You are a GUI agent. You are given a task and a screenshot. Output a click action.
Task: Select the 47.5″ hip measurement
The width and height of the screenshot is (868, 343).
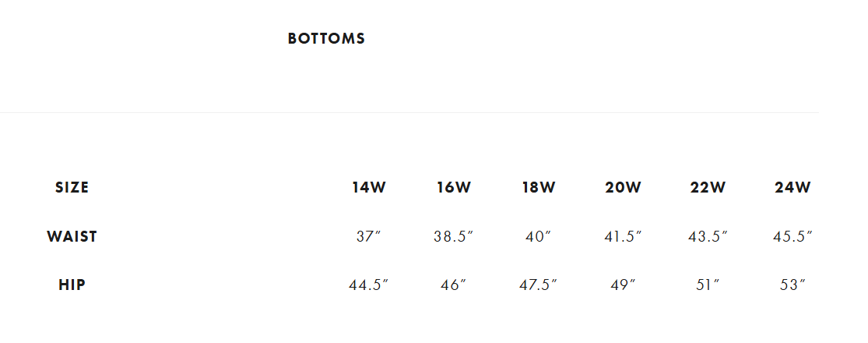click(538, 285)
